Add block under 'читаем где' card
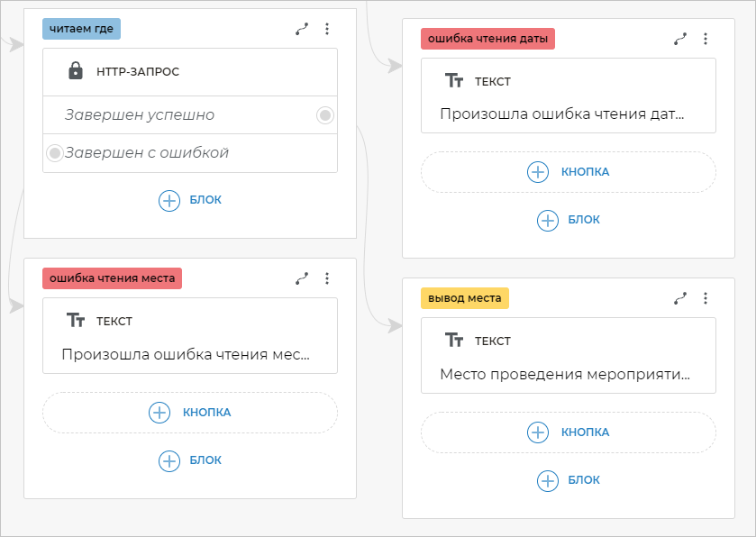 [x=189, y=201]
